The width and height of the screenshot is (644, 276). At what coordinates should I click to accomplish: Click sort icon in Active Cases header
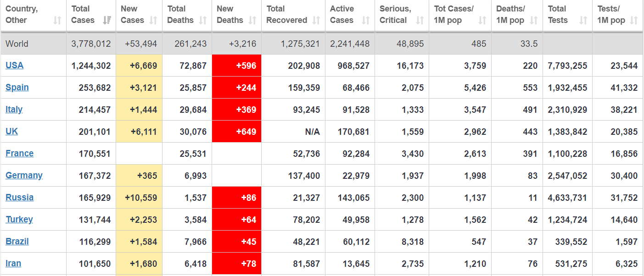coord(366,20)
